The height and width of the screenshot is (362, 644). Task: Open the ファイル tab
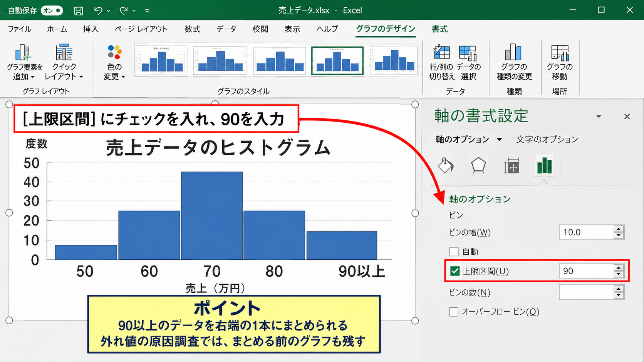click(20, 29)
